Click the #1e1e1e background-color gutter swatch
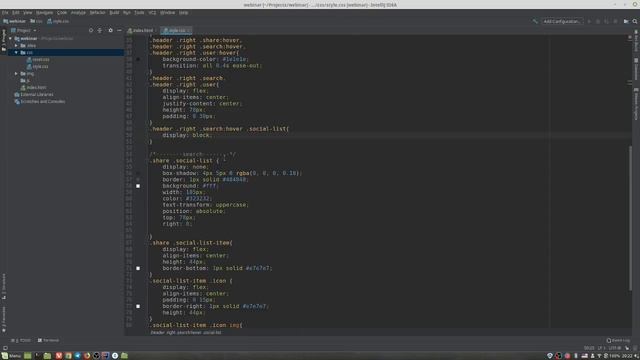 138,59
